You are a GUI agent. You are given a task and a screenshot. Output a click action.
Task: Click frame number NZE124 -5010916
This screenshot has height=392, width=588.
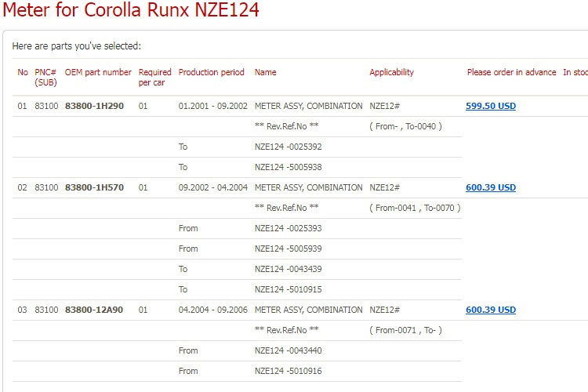coord(288,371)
